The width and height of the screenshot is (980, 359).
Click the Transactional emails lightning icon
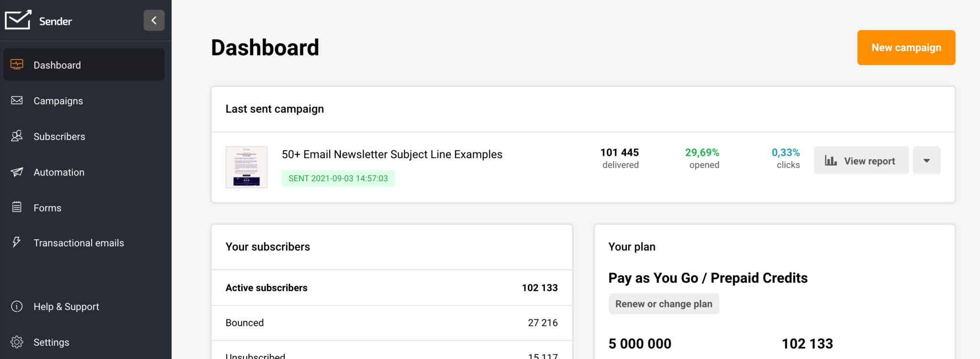pos(17,242)
